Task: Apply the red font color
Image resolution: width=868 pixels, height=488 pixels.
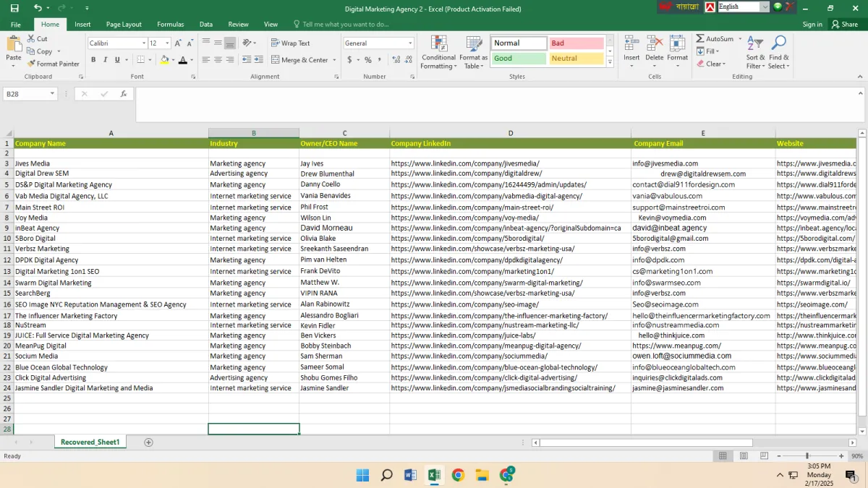Action: [182, 60]
